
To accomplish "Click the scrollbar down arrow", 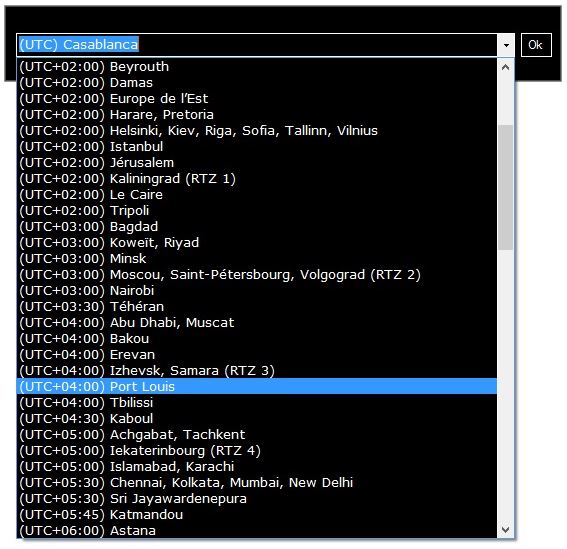I will [506, 530].
